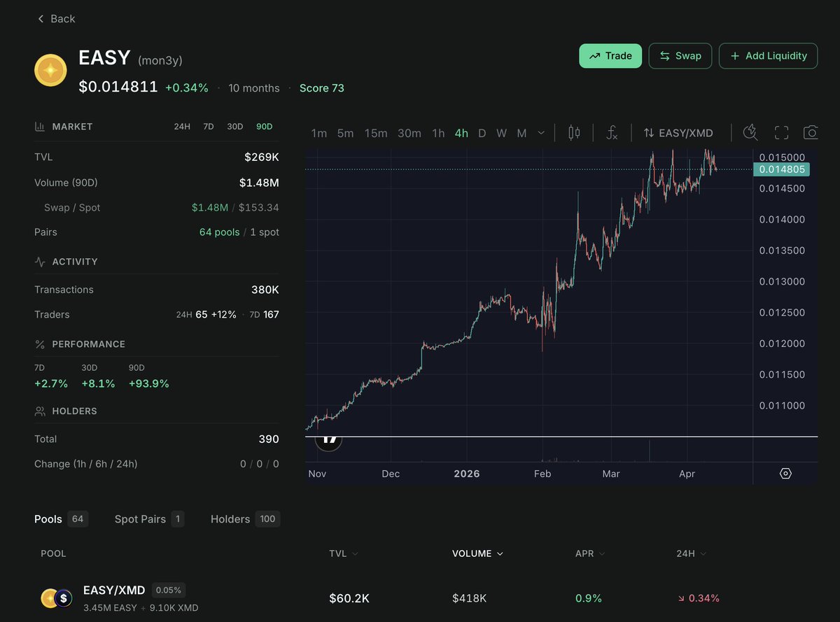
Task: Click the 0.014805 current price label
Action: [781, 169]
